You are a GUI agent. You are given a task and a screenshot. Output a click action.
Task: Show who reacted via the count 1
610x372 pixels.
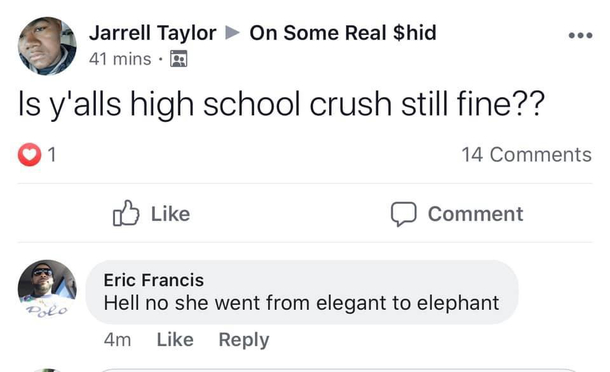52,154
